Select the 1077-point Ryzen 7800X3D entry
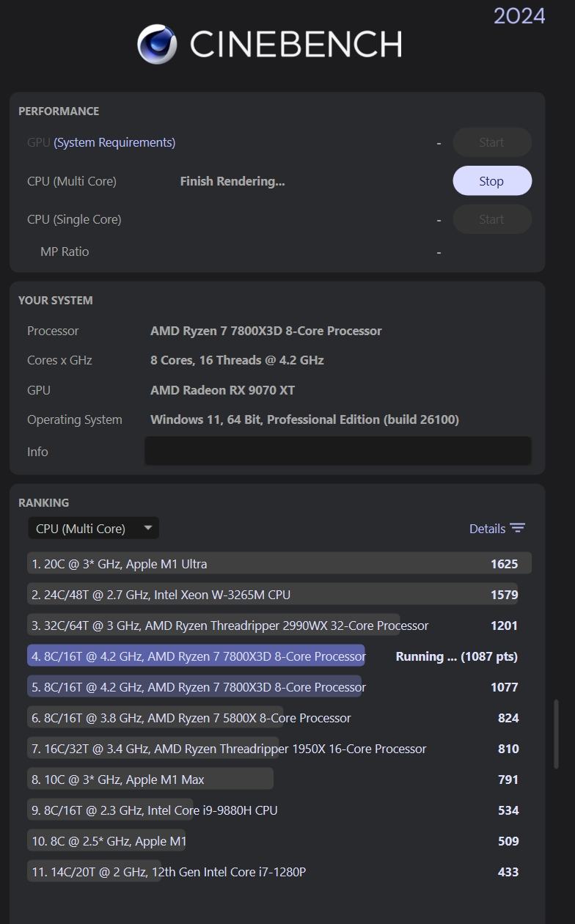 click(273, 687)
